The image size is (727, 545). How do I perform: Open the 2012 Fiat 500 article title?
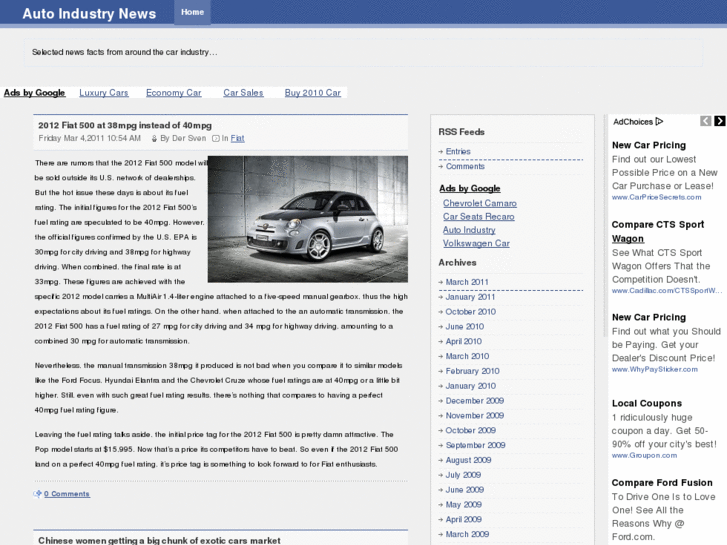[125, 125]
